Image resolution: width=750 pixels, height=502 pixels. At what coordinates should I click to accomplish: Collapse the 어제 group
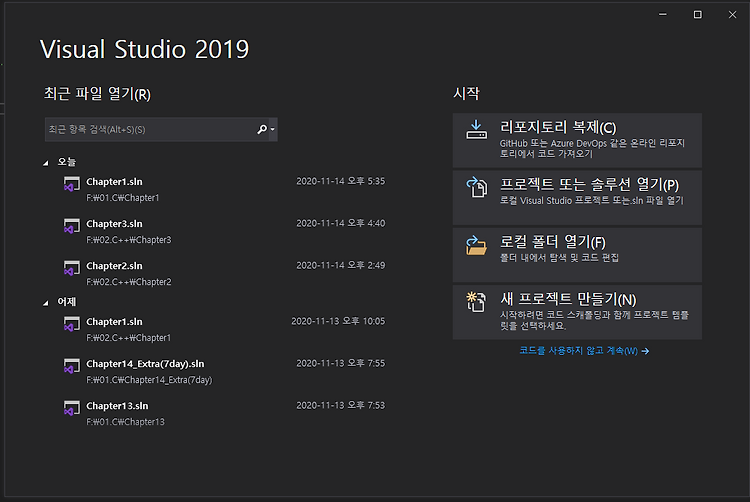46,303
